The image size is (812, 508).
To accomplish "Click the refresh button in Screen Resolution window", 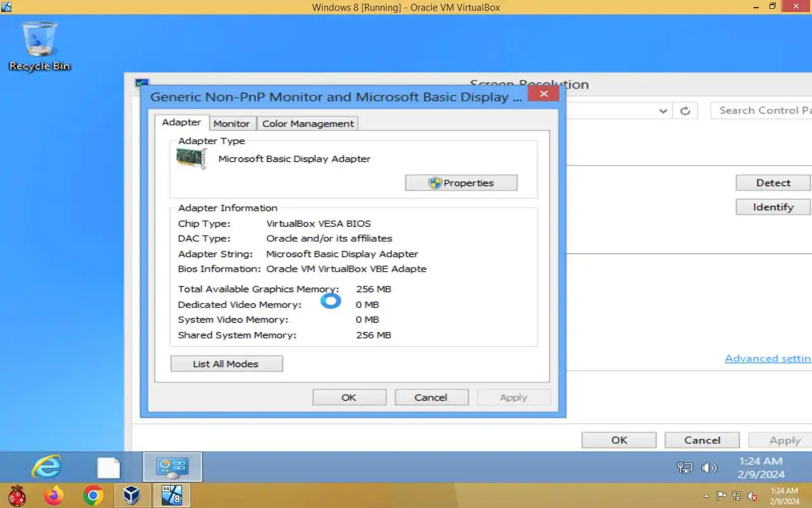I will (x=685, y=110).
